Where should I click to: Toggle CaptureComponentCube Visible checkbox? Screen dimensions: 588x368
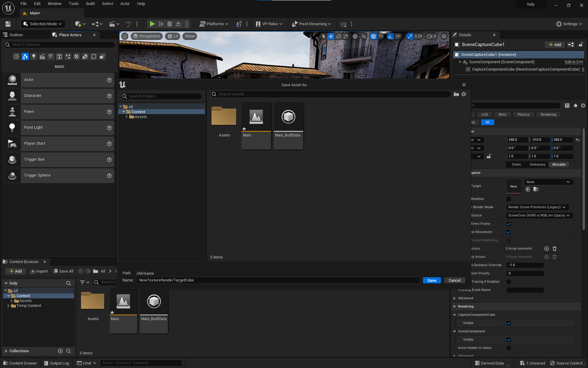click(509, 323)
